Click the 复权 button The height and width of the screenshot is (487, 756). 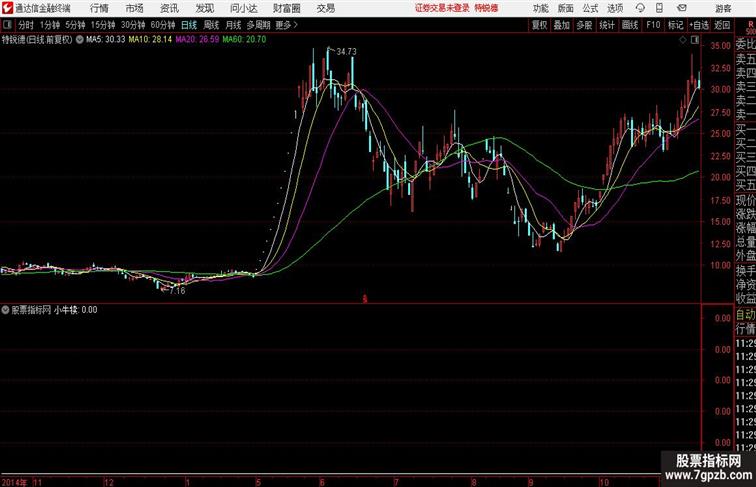coord(539,25)
